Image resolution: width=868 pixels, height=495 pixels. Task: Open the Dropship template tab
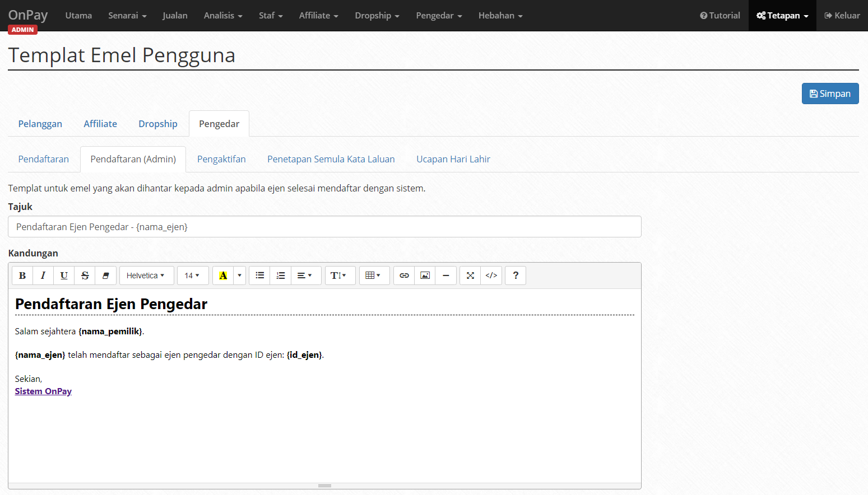158,124
